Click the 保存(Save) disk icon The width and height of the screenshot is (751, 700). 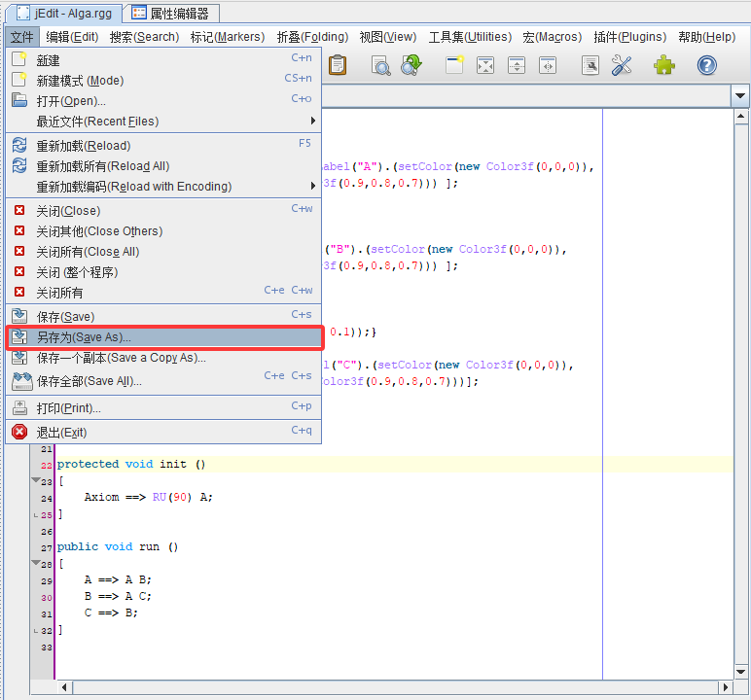coord(19,316)
